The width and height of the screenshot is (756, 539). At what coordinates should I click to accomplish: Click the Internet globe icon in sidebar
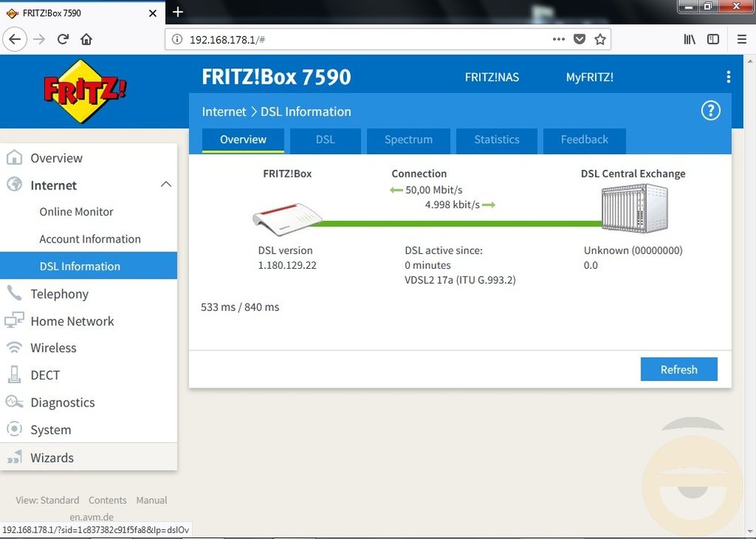(14, 184)
